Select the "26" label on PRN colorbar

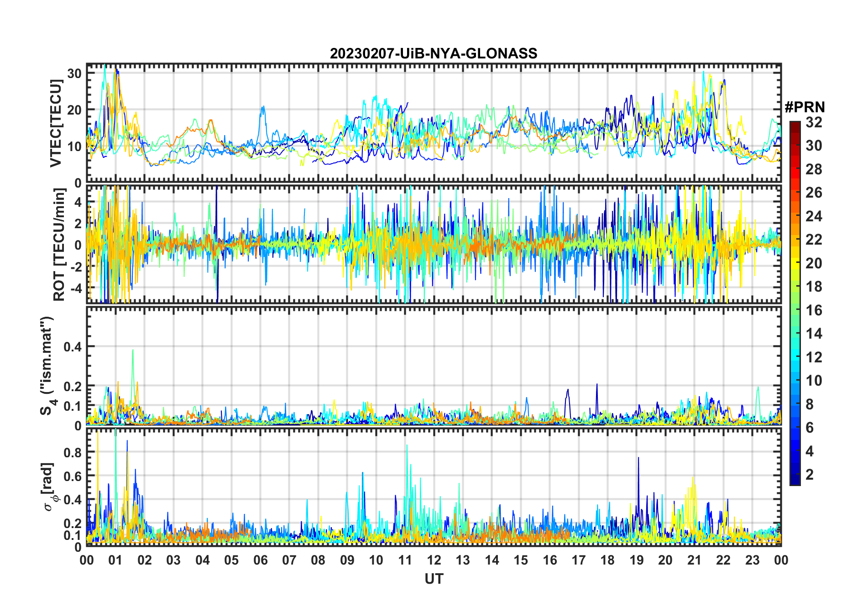coord(814,193)
